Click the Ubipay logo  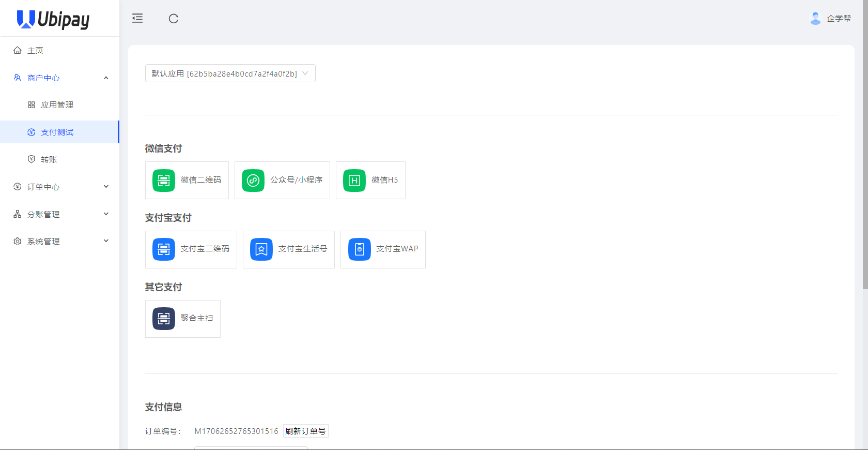point(53,19)
